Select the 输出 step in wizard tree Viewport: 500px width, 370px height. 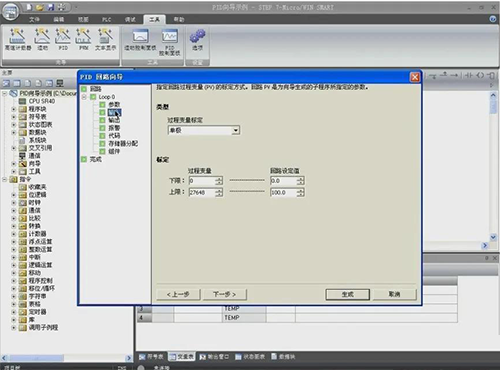tap(114, 120)
